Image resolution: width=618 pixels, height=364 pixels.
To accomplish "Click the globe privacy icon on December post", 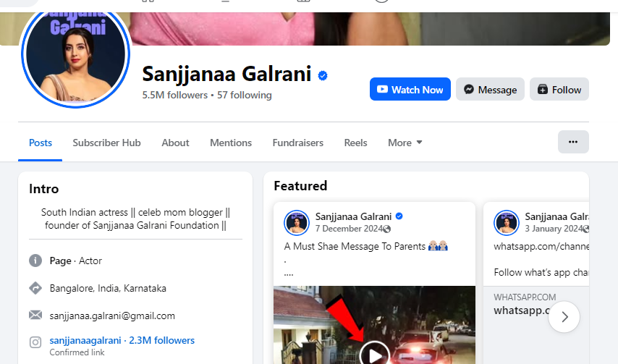I will point(387,229).
